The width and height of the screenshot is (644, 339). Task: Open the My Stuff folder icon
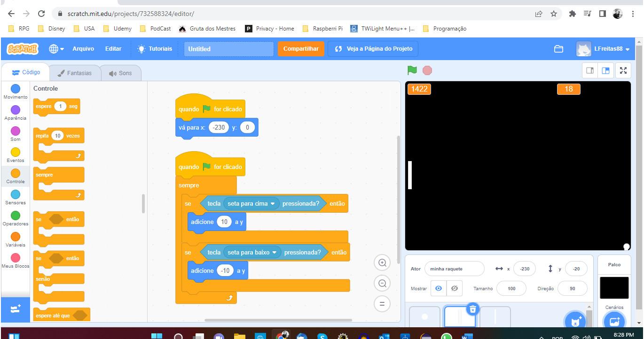(x=558, y=49)
